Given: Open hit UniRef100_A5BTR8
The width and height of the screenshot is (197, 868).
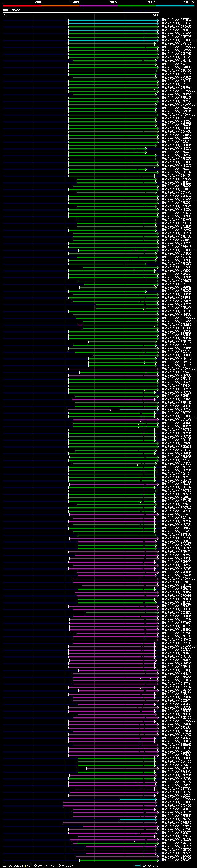Looking at the screenshot, I should [x=176, y=37].
